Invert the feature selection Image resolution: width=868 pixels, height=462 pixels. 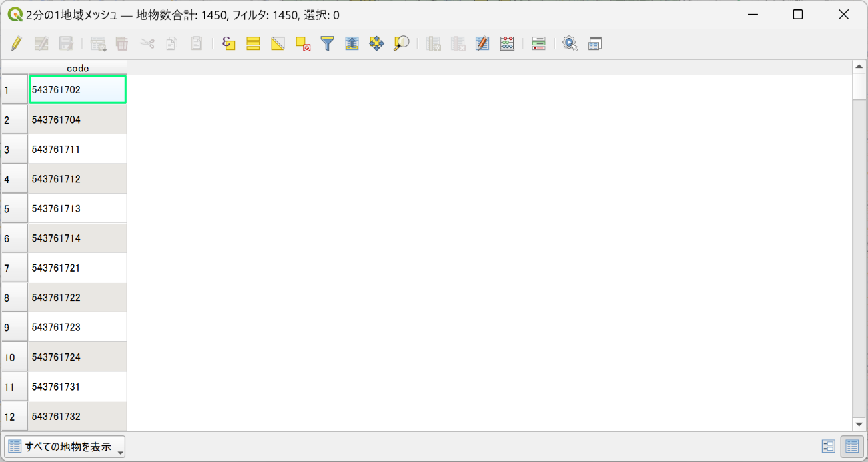pyautogui.click(x=278, y=44)
